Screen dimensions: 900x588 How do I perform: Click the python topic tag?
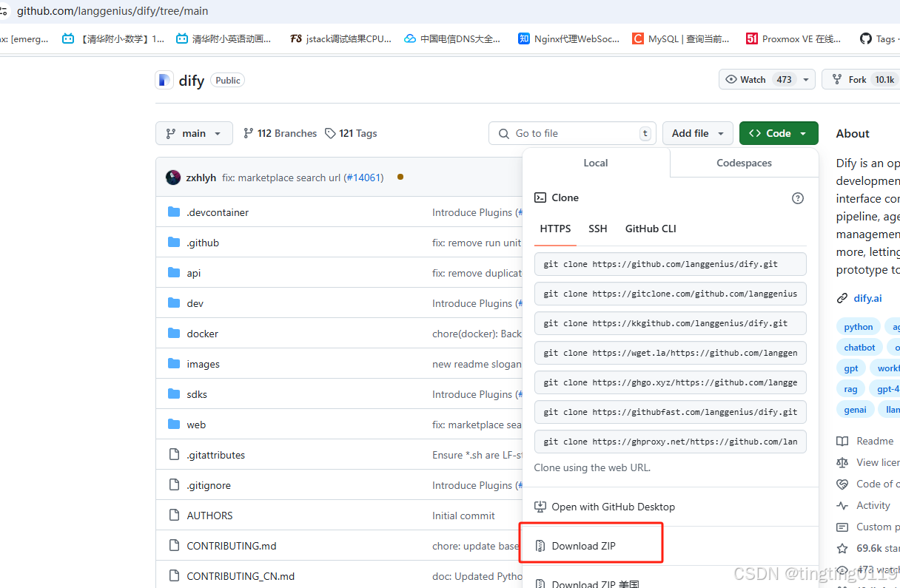tap(858, 327)
